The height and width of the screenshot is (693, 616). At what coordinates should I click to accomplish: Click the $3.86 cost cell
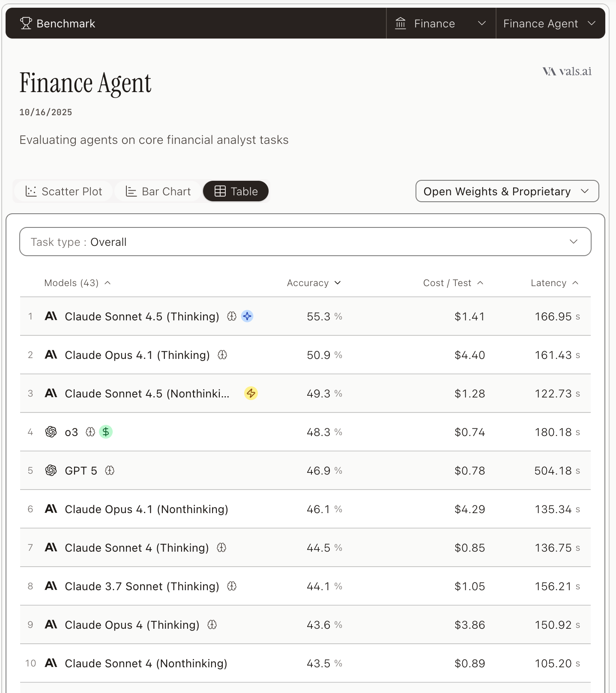coord(469,625)
